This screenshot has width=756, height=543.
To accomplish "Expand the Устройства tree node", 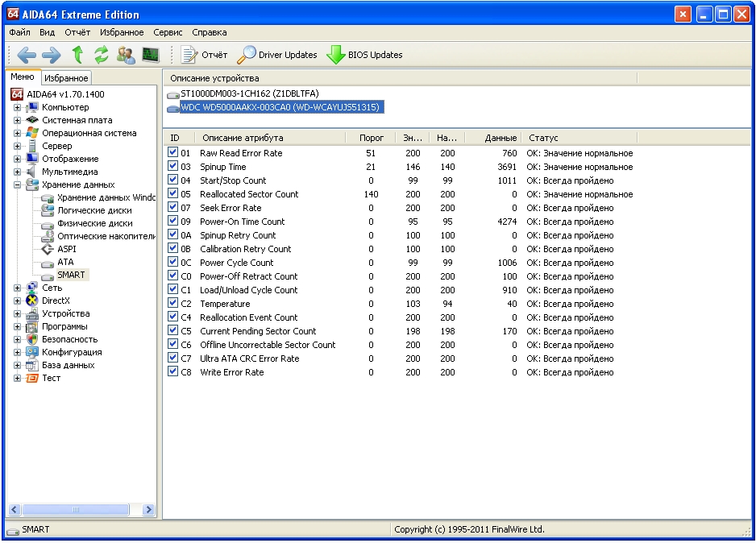I will [18, 313].
